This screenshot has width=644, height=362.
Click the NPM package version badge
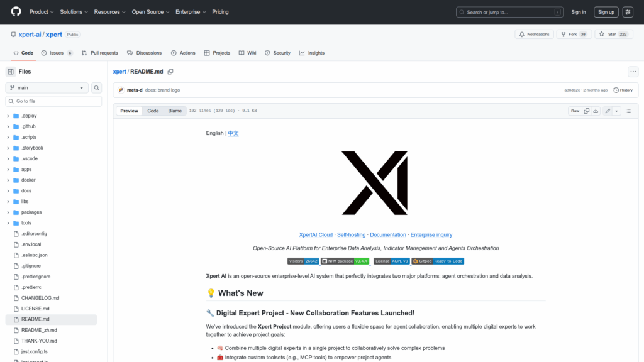coord(345,261)
